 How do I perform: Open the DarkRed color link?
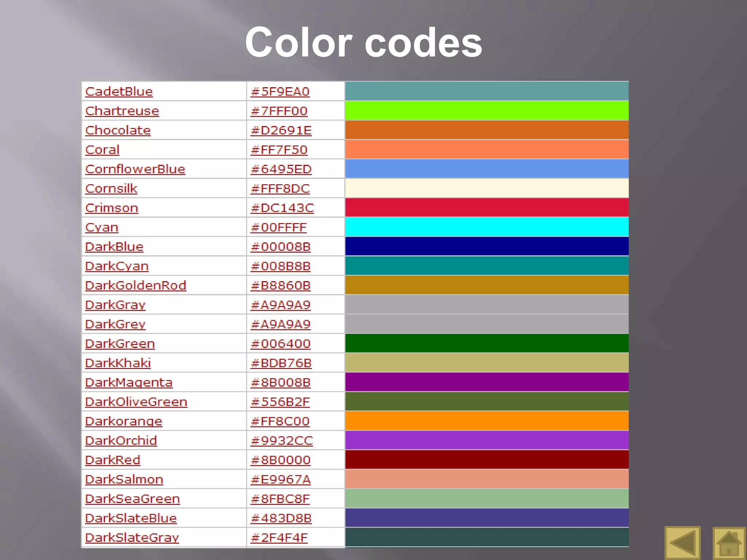pos(113,460)
